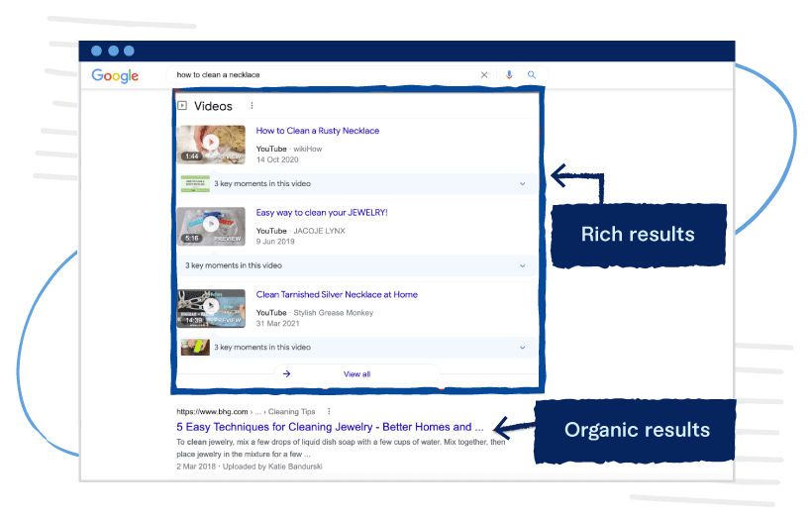Expand key moments for Stylish Grease Monkey video
The image size is (812, 519).
click(x=523, y=348)
